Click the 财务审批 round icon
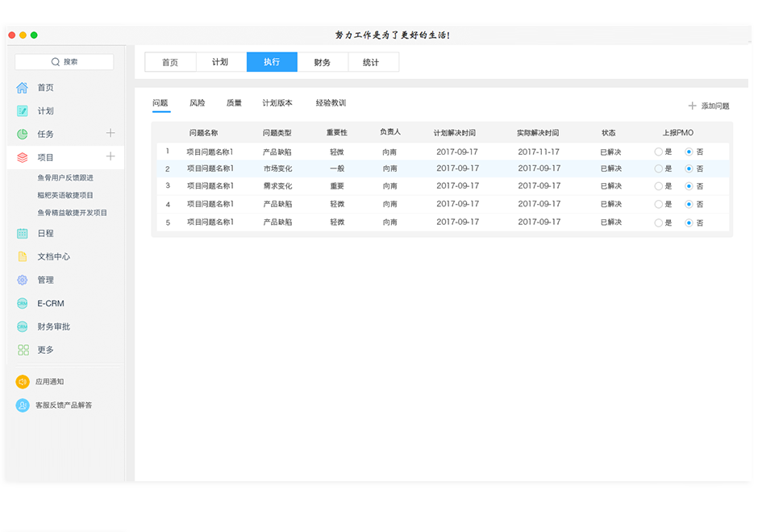The image size is (758, 532). pos(23,326)
